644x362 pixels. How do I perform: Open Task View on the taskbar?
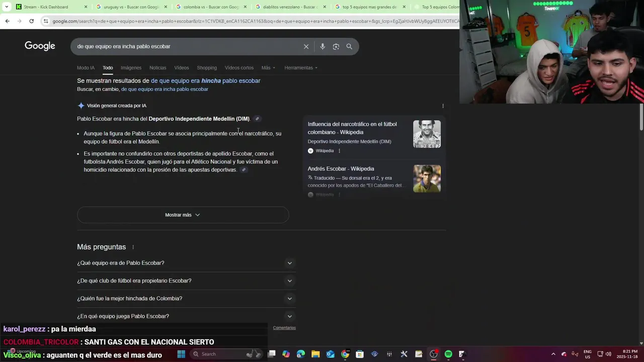(x=272, y=354)
